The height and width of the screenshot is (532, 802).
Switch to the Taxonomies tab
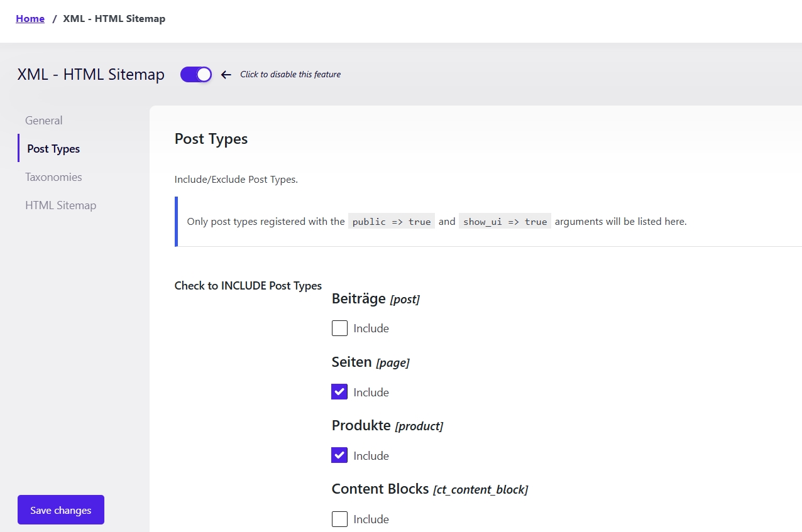53,177
